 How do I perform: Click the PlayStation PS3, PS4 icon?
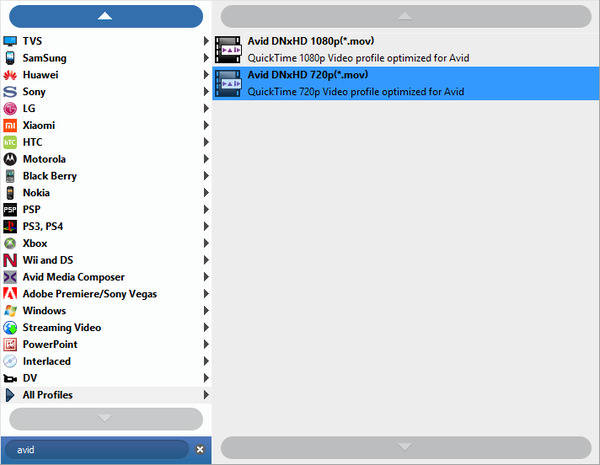tap(10, 226)
